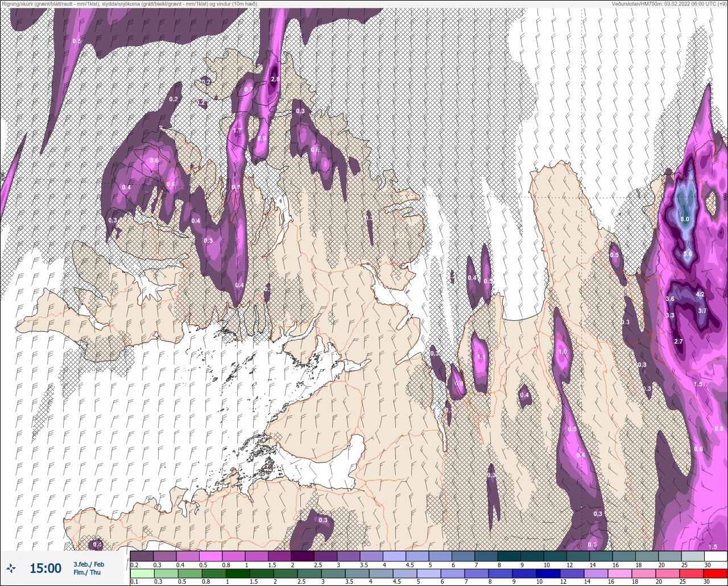Click the 3.3 precipitation value label

[x=670, y=315]
